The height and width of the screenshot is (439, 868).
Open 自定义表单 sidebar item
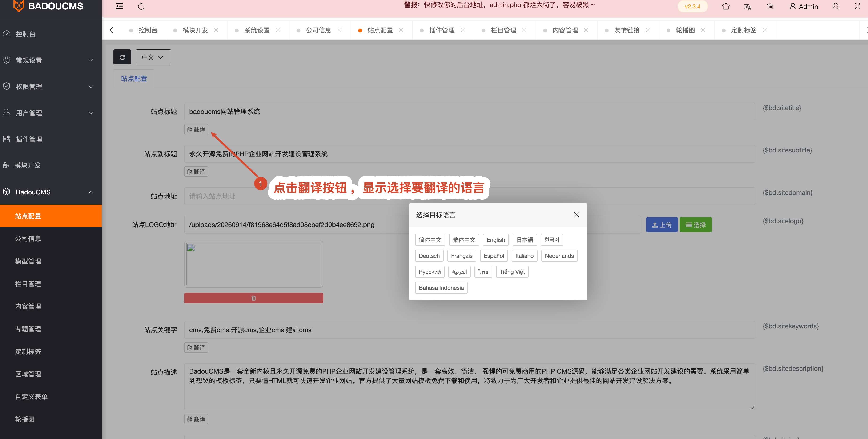[51, 397]
